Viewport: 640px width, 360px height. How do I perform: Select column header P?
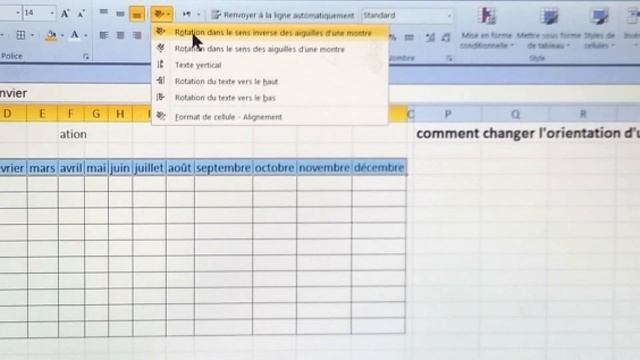pos(448,114)
